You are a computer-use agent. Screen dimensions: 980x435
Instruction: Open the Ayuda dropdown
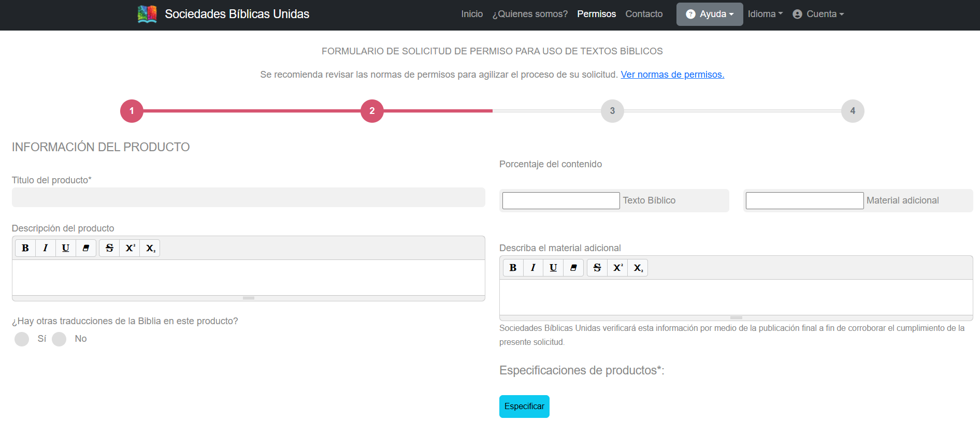pos(710,14)
